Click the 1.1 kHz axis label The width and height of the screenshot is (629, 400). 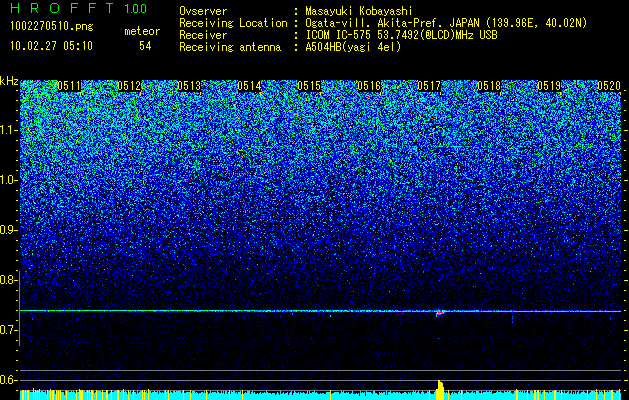pos(8,130)
